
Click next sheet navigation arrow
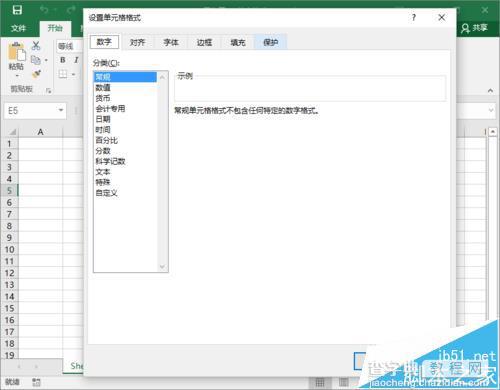point(36,367)
